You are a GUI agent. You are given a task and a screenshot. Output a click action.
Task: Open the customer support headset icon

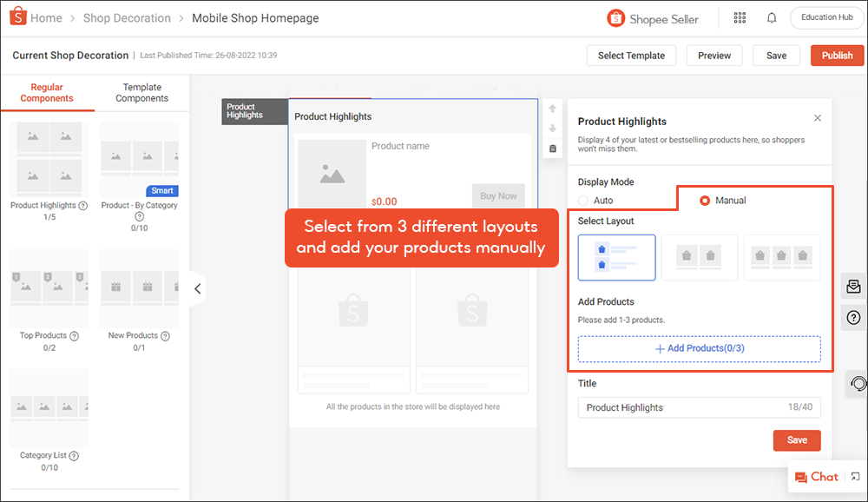click(858, 383)
